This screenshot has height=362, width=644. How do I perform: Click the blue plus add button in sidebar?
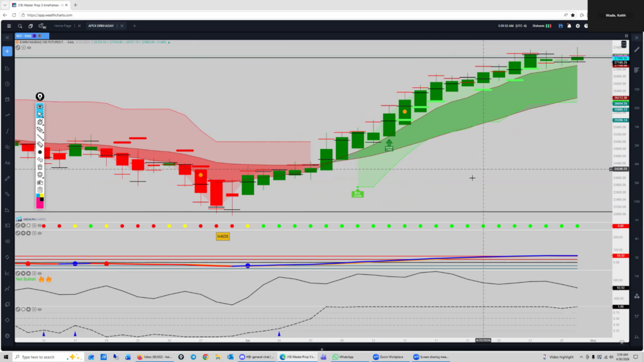pos(8,52)
